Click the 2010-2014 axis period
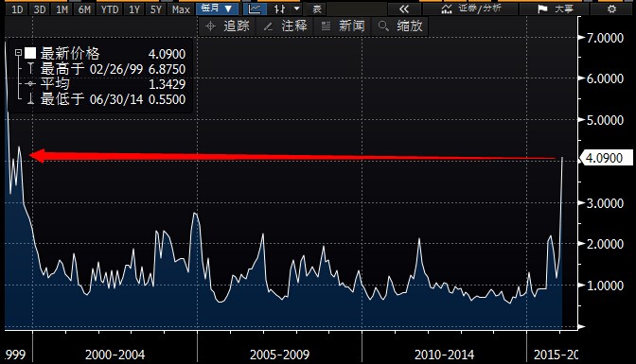The width and height of the screenshot is (636, 364). tap(444, 355)
